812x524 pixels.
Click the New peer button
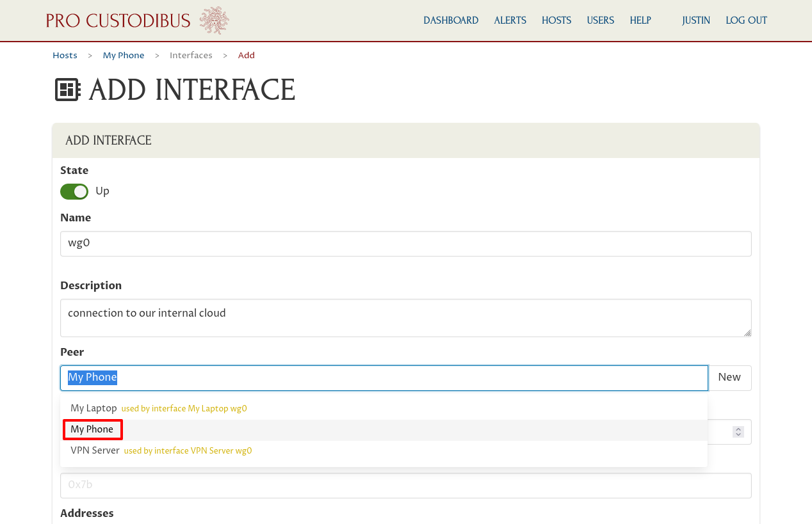[729, 377]
